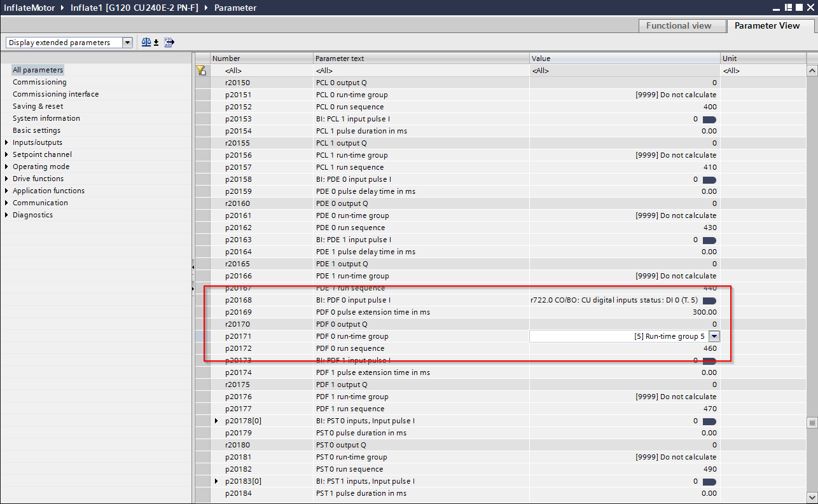
Task: Expand the Setpoint channel tree node
Action: pos(6,154)
